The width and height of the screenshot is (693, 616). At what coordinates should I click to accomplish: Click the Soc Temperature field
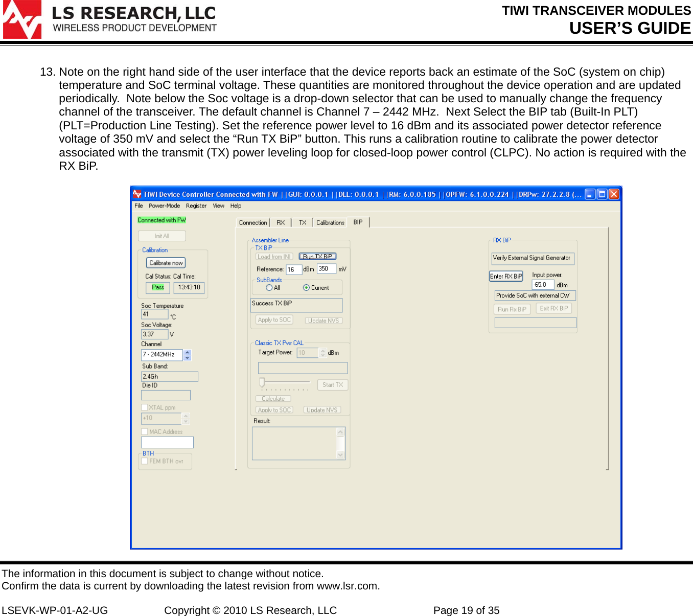click(155, 314)
